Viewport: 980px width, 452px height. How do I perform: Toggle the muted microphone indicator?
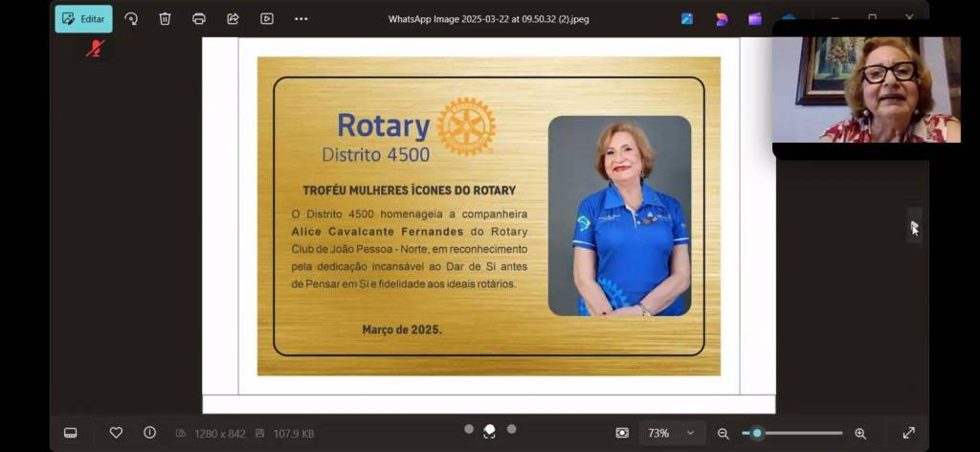(x=94, y=48)
